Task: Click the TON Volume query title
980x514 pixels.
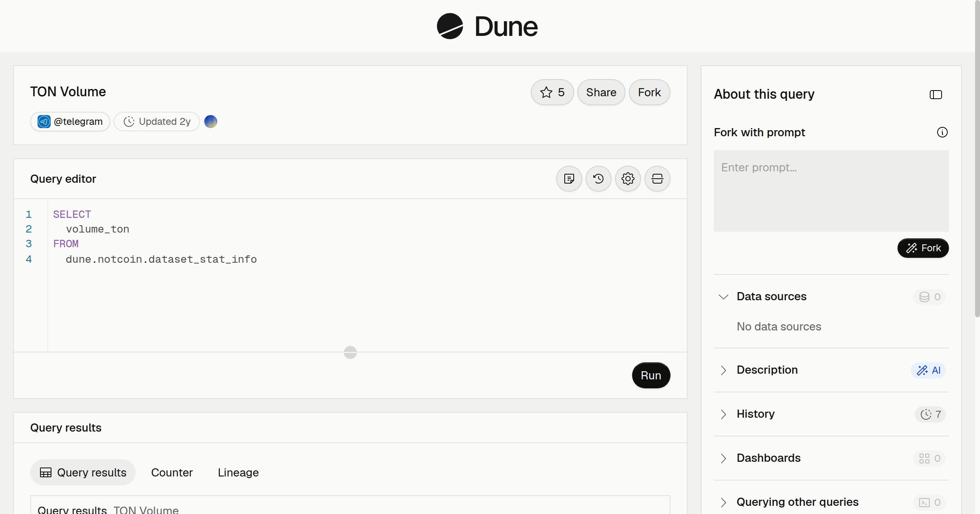Action: [68, 92]
